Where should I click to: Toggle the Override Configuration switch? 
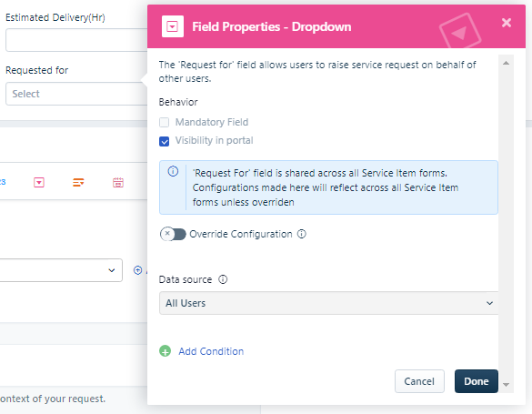(x=173, y=234)
